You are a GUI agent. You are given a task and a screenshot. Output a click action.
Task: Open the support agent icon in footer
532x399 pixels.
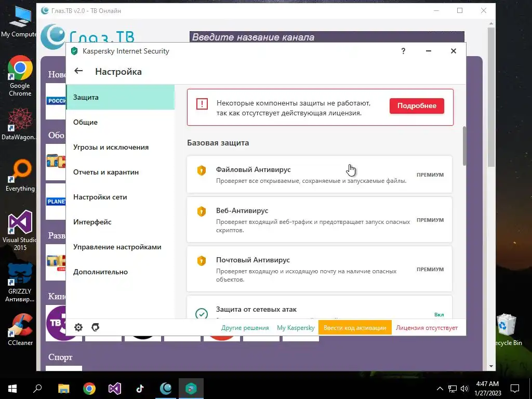96,327
